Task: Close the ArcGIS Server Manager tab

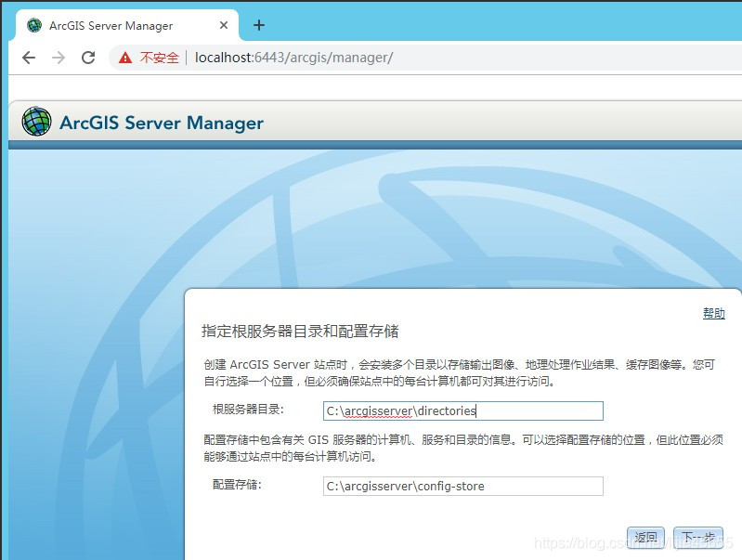Action: pyautogui.click(x=224, y=25)
